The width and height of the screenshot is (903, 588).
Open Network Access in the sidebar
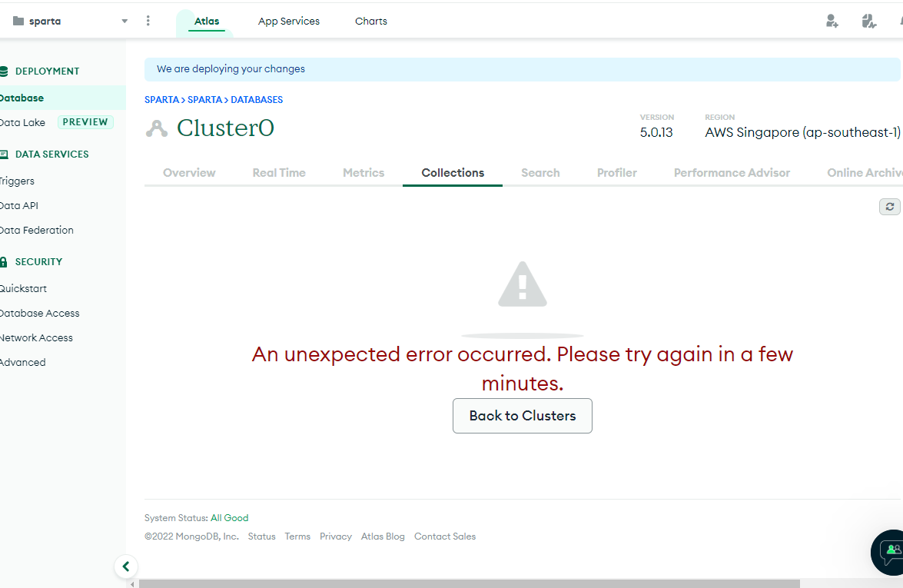36,338
